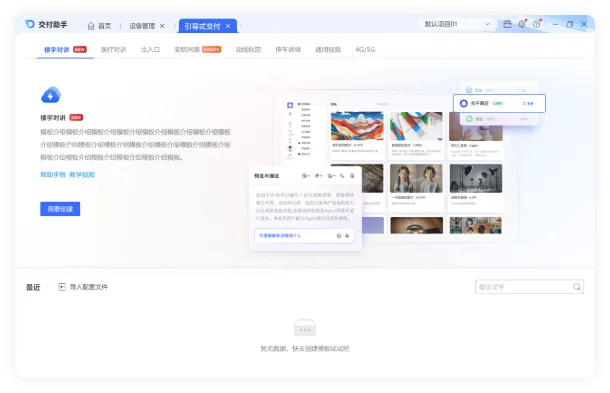Open the 安防网络 tab with UPDATE badge
The width and height of the screenshot is (610, 393).
pos(198,49)
